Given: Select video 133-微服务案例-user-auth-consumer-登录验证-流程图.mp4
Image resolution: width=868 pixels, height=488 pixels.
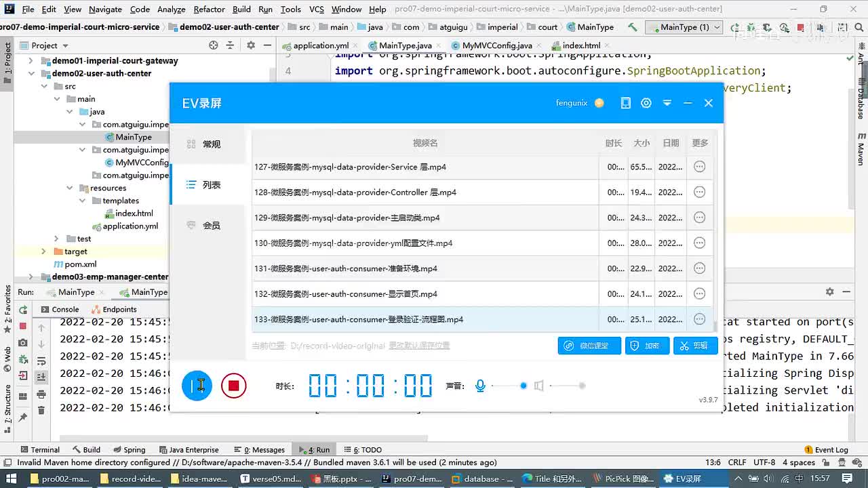Looking at the screenshot, I should pos(482,319).
